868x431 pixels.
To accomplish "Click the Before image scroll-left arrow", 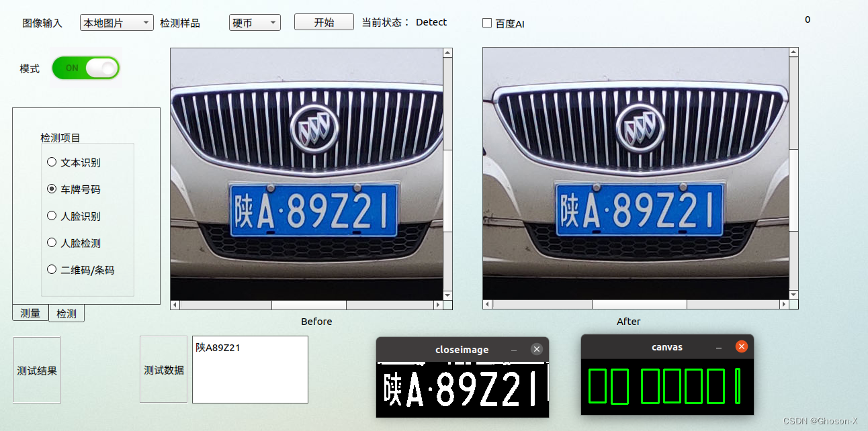I will click(175, 305).
